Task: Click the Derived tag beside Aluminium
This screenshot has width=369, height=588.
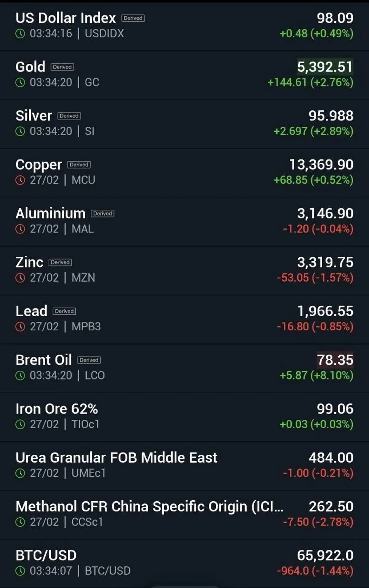Action: [x=103, y=213]
